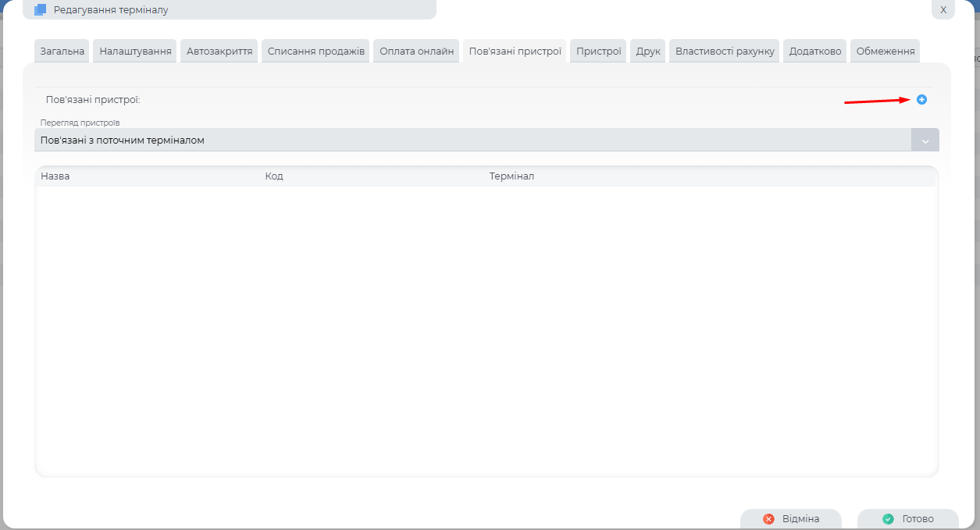Viewport: 980px width, 530px height.
Task: Click the terminal editing window icon
Action: pyautogui.click(x=41, y=10)
